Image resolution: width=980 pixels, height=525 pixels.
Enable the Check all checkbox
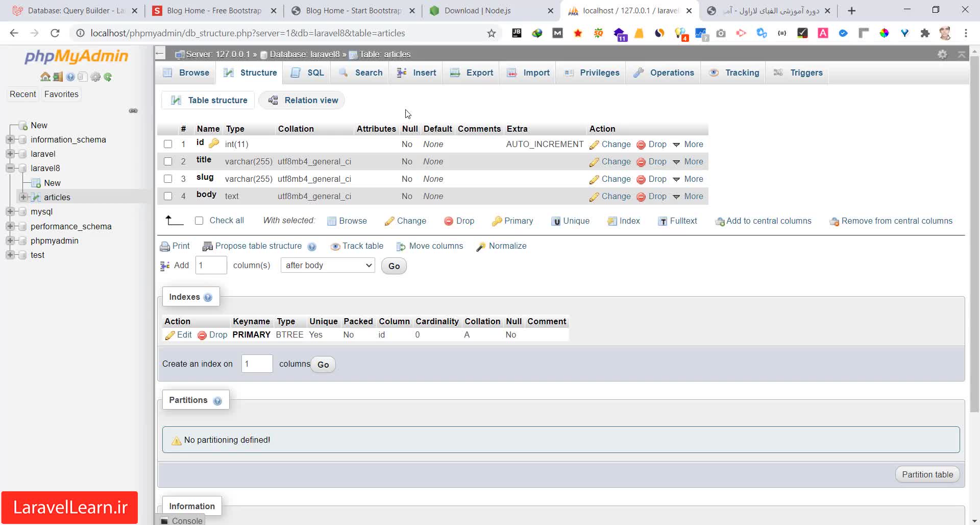point(199,221)
